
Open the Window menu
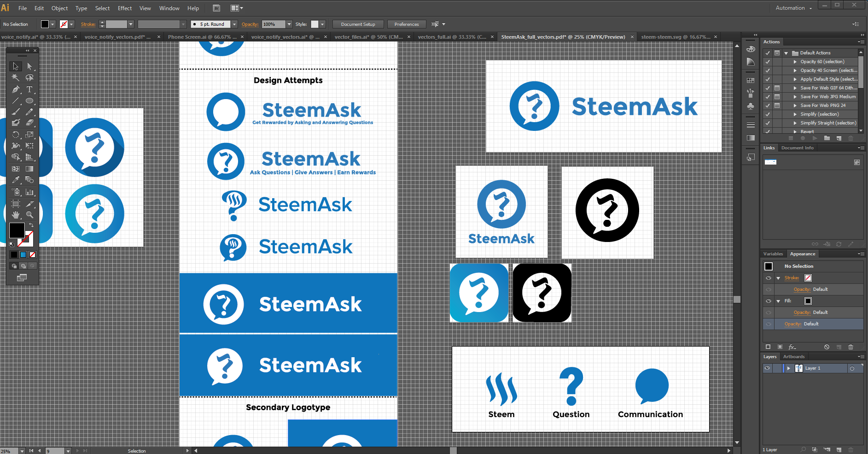(169, 8)
